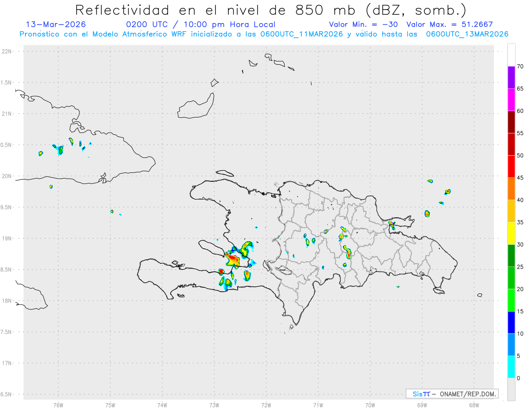Click the magenta 60-65 dBZ colorbar segment
532x411 pixels.
(x=511, y=100)
